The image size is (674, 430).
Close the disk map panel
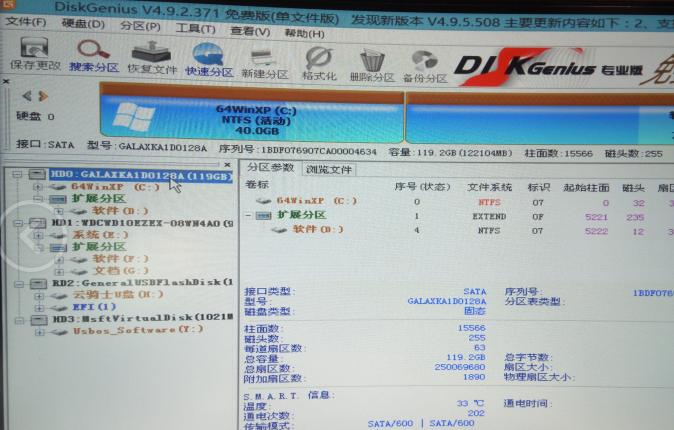pos(6,81)
